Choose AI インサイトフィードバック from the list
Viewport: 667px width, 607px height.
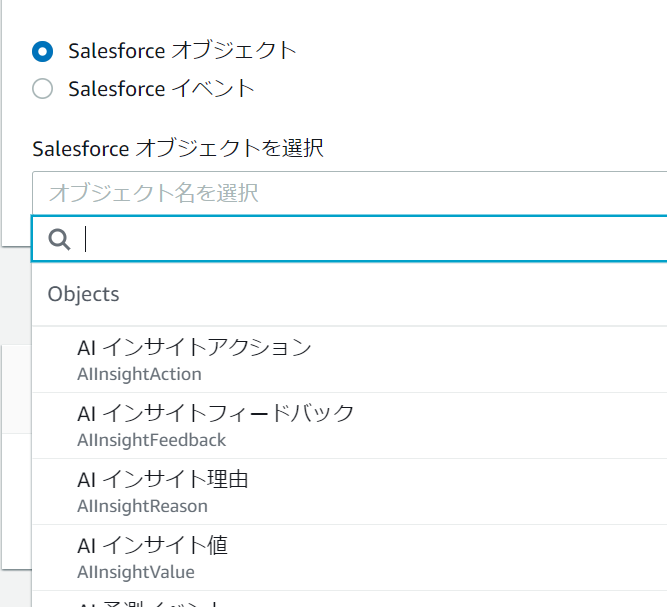point(216,414)
